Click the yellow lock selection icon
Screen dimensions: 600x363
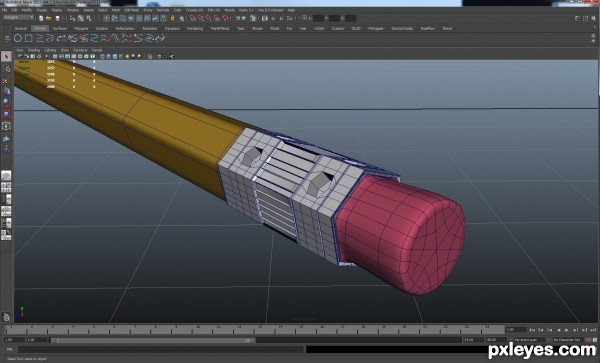point(173,18)
